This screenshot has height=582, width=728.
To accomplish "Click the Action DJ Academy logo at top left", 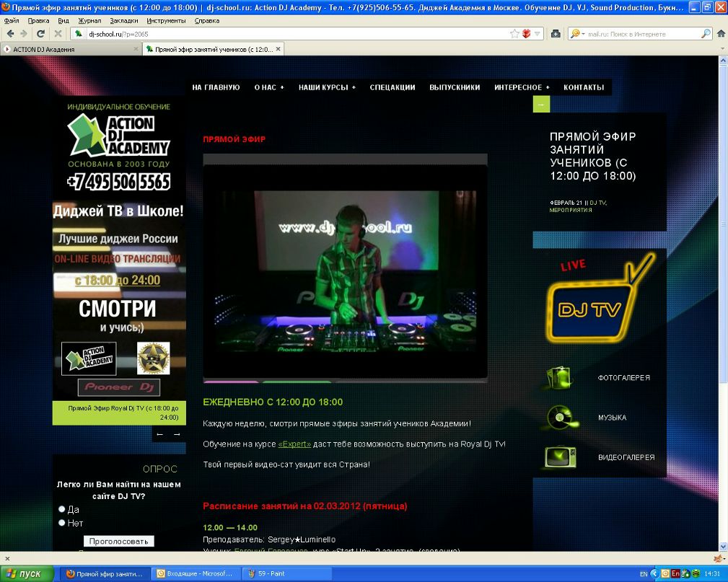I will click(x=119, y=135).
